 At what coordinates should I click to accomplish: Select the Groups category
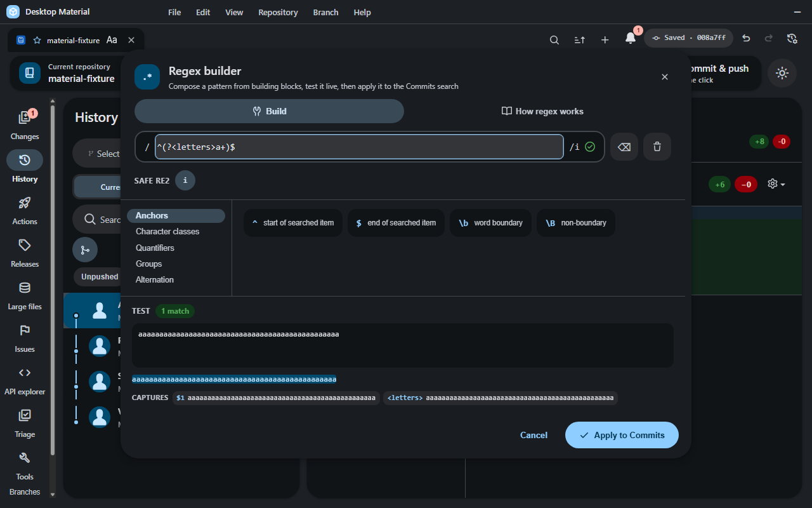(x=176, y=264)
